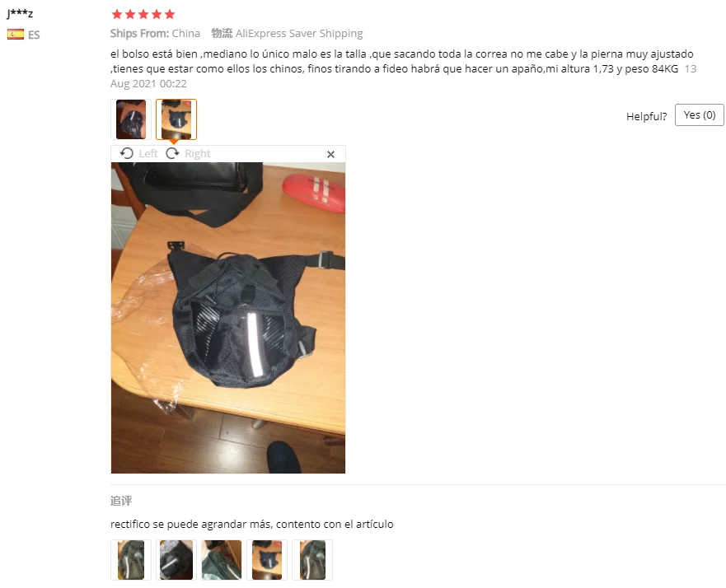Click the rotate left arrow icon

pyautogui.click(x=126, y=153)
